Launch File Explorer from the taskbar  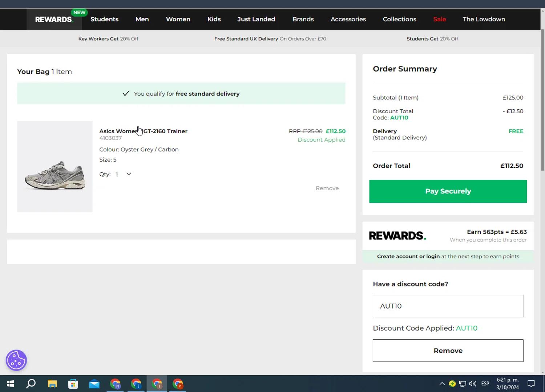tap(52, 384)
